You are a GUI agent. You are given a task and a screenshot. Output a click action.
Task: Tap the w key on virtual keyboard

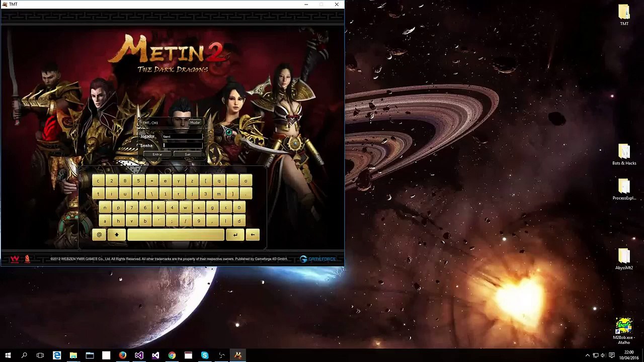(x=185, y=208)
